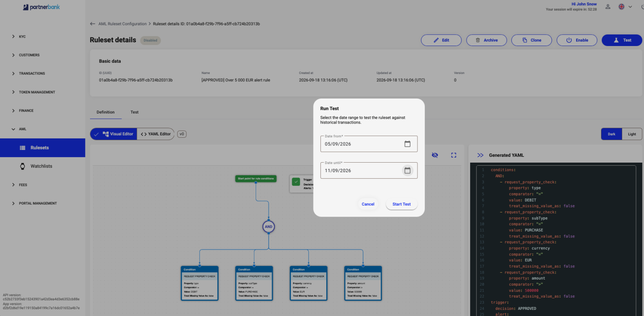Click the Enable ruleset button
The width and height of the screenshot is (644, 316).
click(x=577, y=40)
